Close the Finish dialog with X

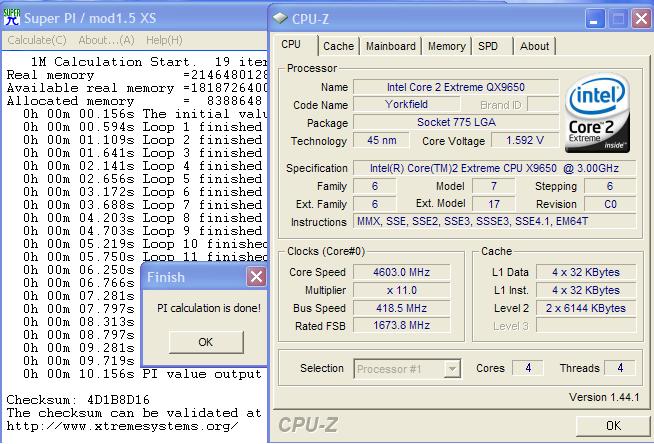256,276
